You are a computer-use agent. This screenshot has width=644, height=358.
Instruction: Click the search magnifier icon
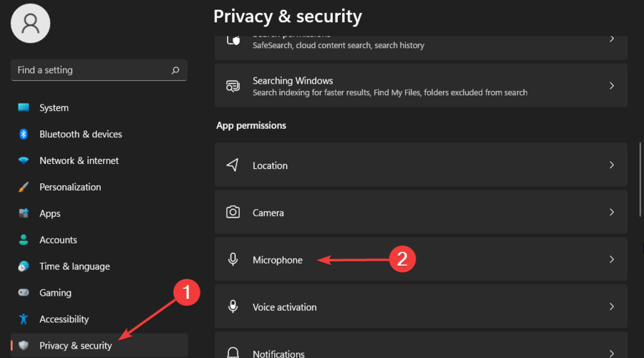[x=175, y=70]
